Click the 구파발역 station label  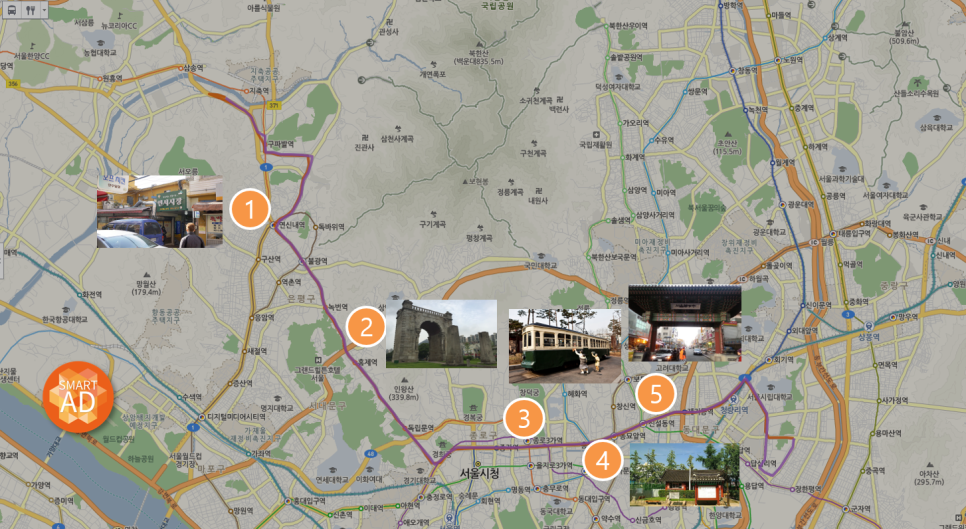[279, 143]
